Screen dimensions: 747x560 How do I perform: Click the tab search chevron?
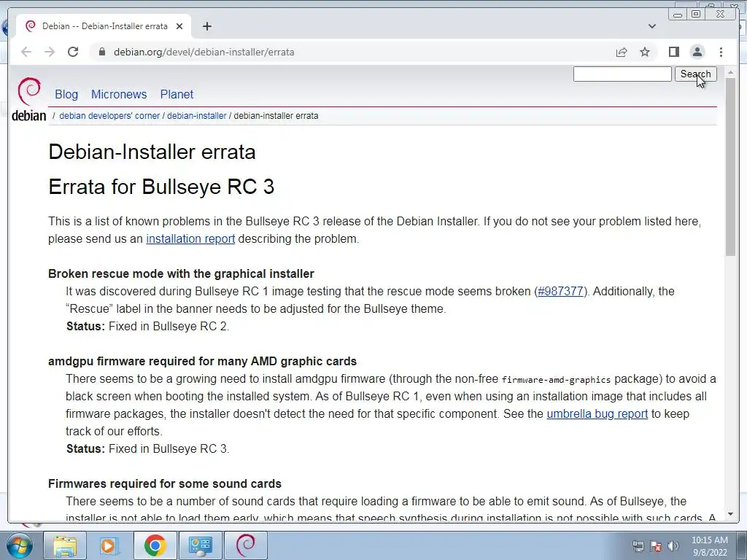coord(651,26)
